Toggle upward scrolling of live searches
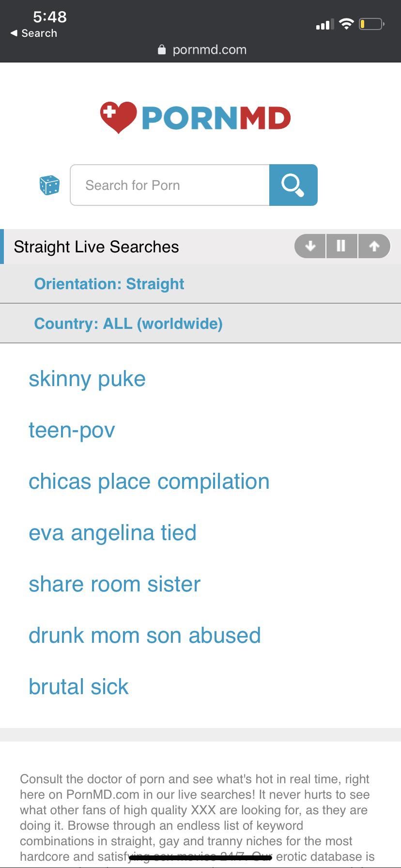Viewport: 401px width, 868px height. 374,246
